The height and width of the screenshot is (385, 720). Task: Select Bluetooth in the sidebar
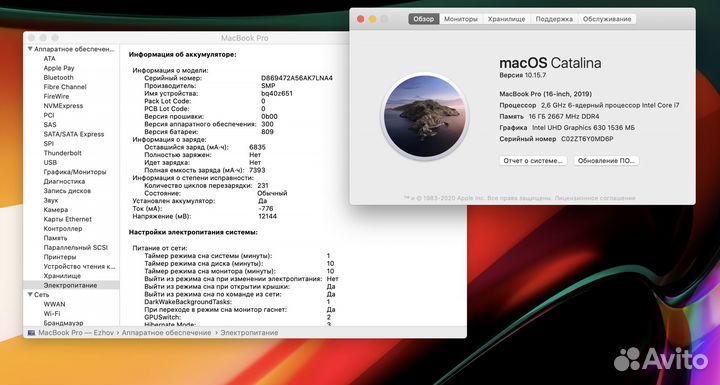pos(58,77)
